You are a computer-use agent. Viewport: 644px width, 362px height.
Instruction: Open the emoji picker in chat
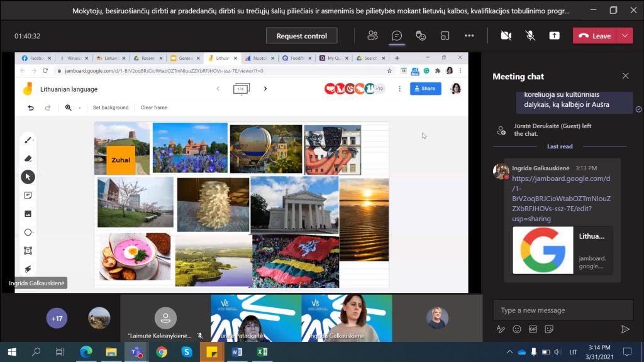tap(517, 329)
